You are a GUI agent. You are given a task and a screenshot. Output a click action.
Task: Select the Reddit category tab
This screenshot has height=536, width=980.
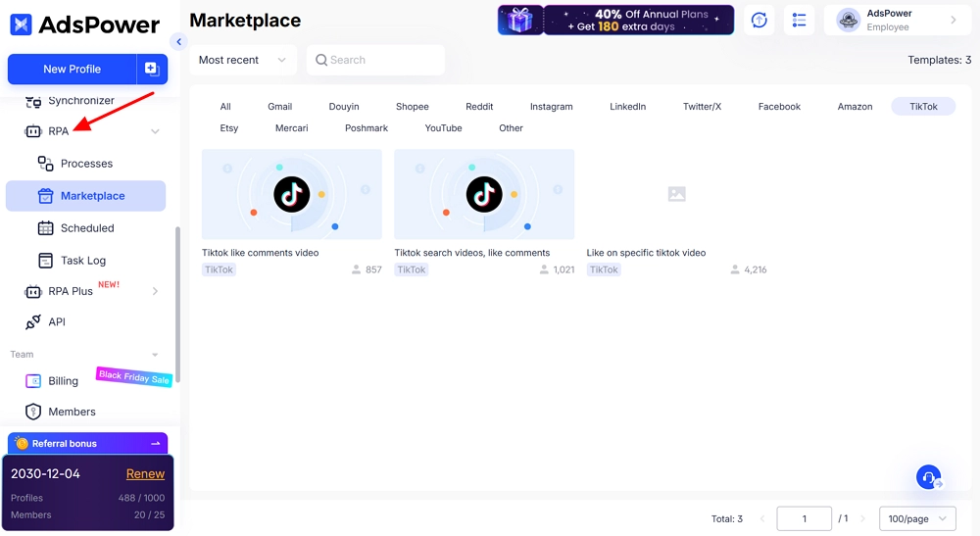pos(479,106)
